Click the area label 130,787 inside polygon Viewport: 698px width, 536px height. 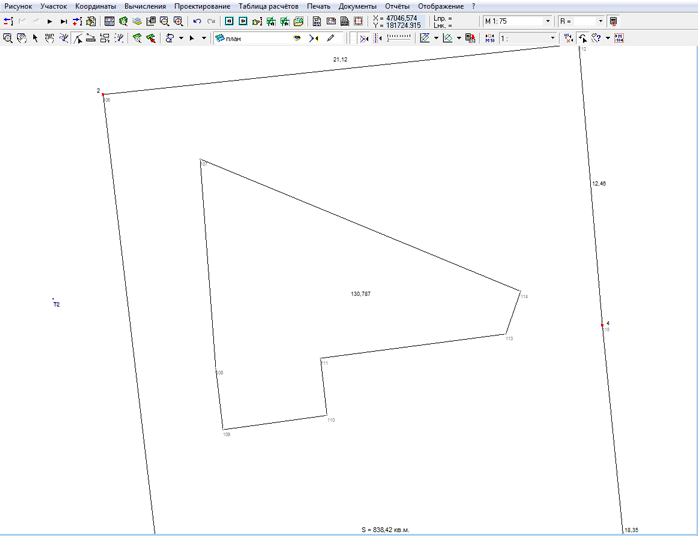click(361, 294)
